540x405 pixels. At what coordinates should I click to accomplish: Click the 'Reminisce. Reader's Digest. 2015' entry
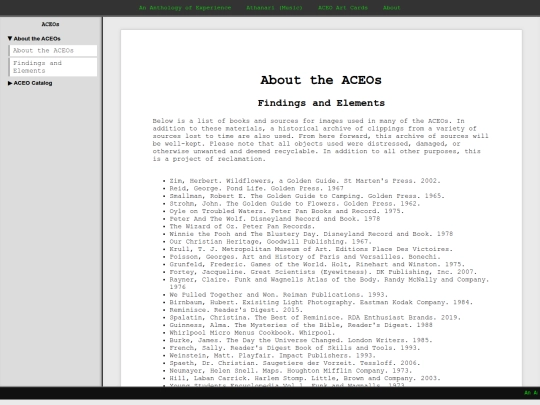pyautogui.click(x=236, y=310)
